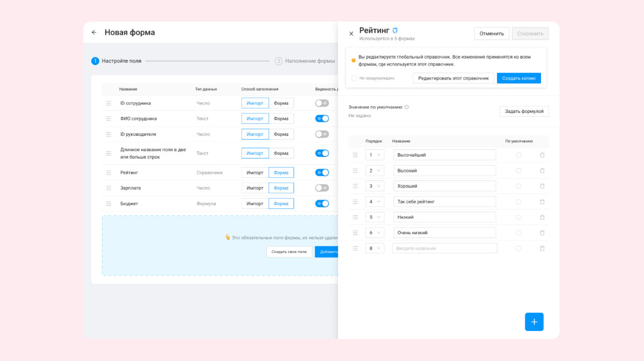Screen dimensions: 644x361
Task: Delete the Высочайший rating row
Action: coord(542,155)
